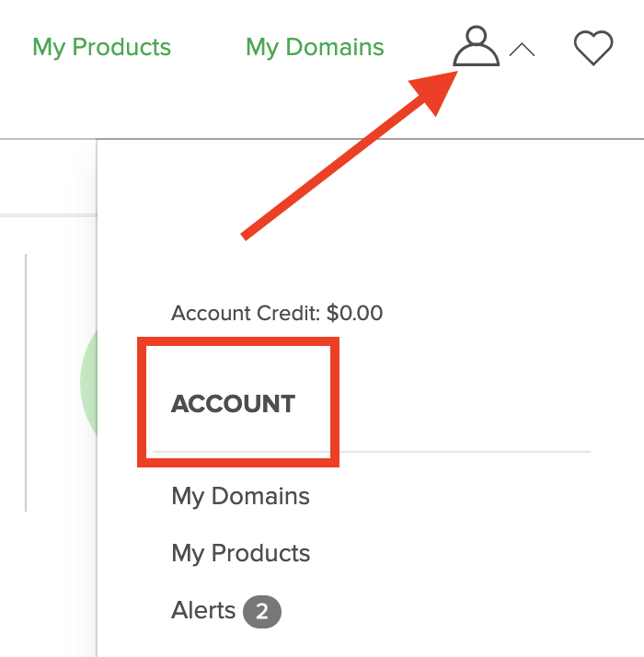
Task: Click the red arrow annotation pointing at profile
Action: 350,155
